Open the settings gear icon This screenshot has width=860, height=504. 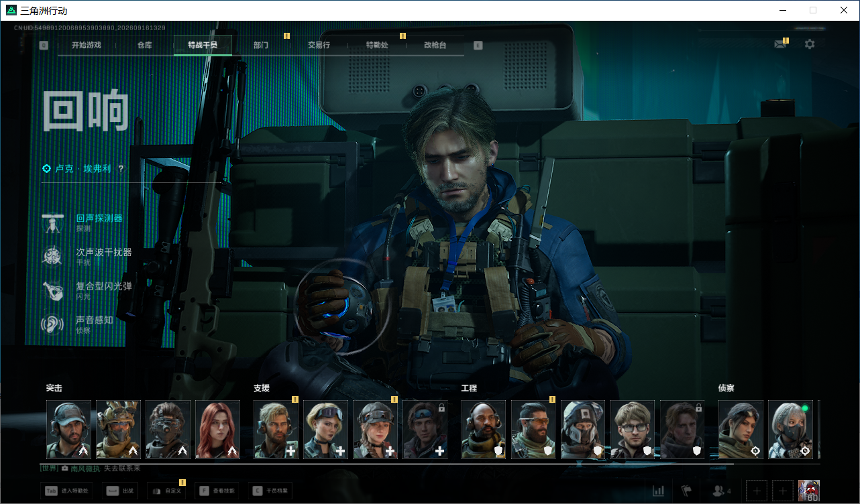[810, 44]
